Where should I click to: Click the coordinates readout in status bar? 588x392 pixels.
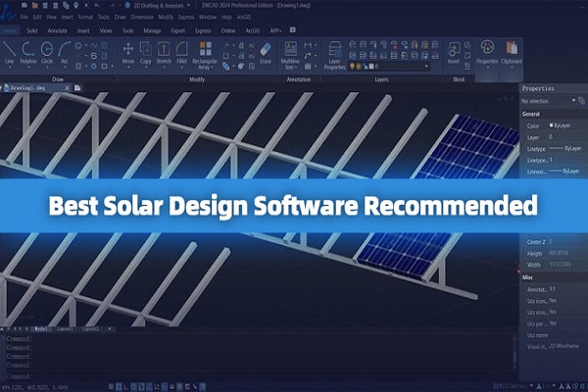click(x=35, y=387)
